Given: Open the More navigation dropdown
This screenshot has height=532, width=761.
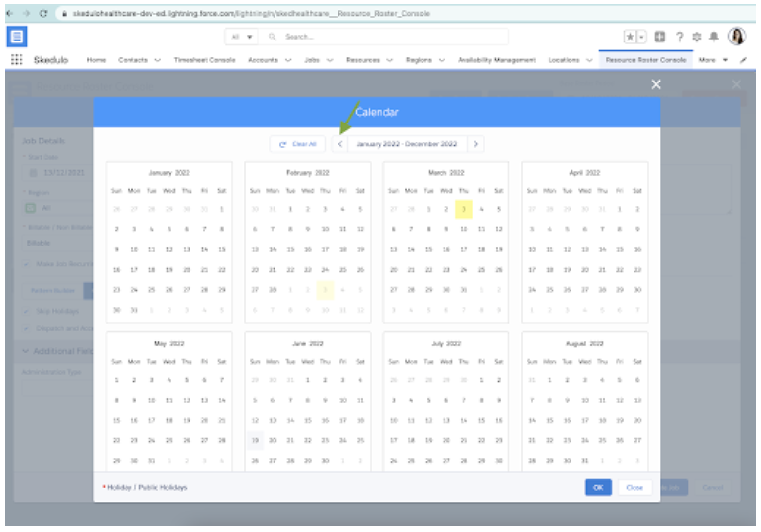Looking at the screenshot, I should point(713,60).
